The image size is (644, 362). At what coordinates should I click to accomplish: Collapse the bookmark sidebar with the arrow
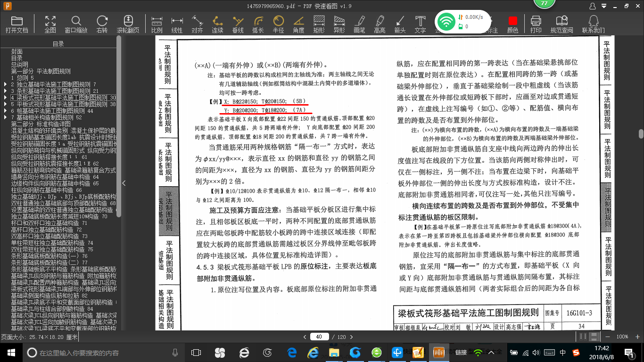click(124, 183)
